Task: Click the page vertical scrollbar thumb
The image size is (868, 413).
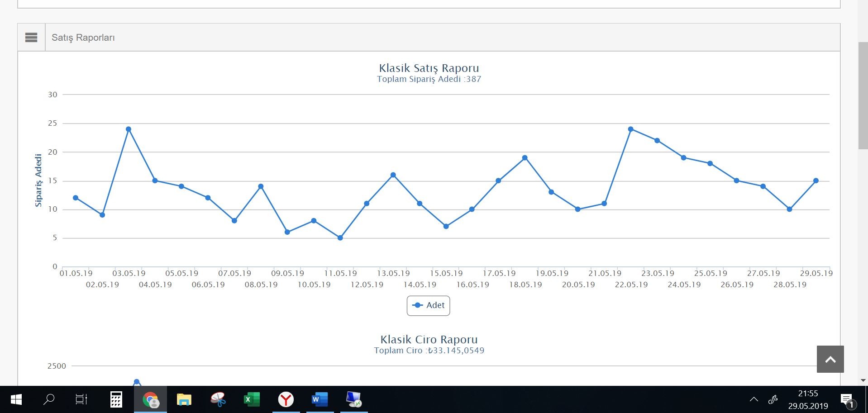Action: tap(863, 95)
